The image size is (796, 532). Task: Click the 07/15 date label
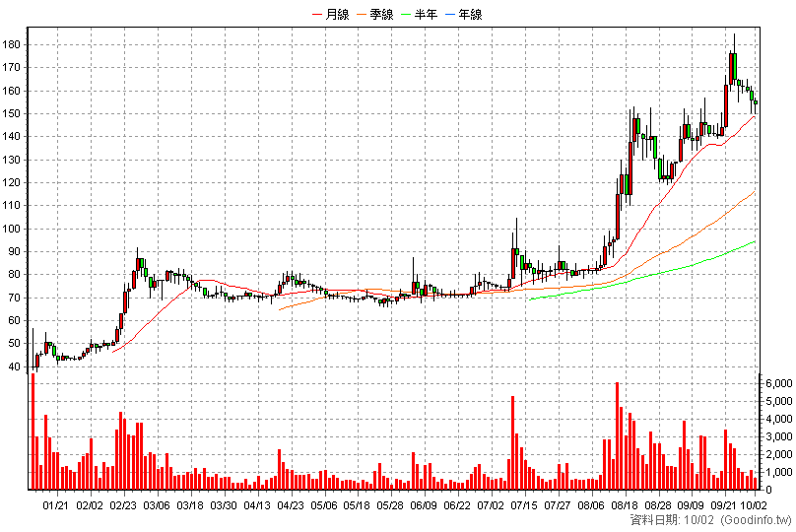(x=524, y=505)
